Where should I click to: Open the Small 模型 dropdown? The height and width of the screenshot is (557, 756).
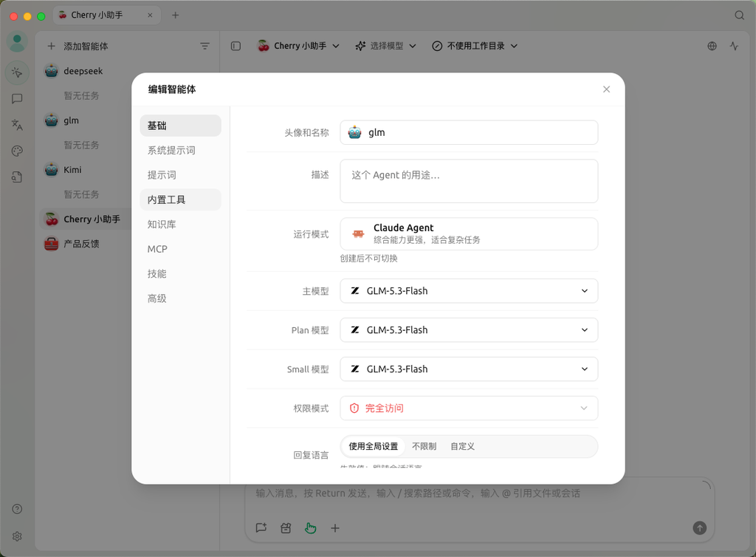click(x=469, y=369)
